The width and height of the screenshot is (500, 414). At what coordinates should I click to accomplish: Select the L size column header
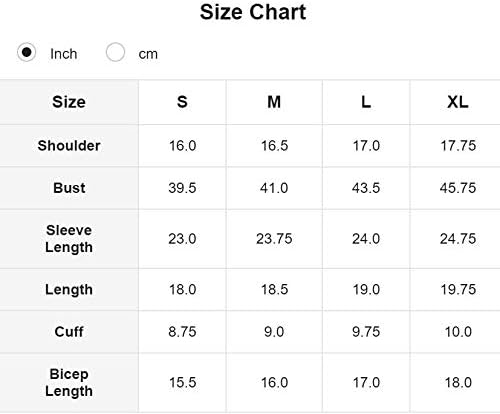tap(366, 102)
